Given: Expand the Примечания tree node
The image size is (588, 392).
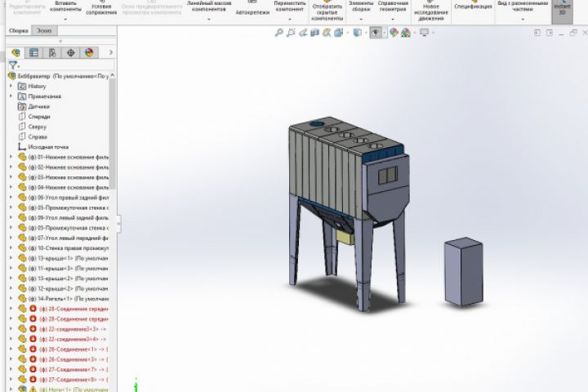Looking at the screenshot, I should point(11,96).
